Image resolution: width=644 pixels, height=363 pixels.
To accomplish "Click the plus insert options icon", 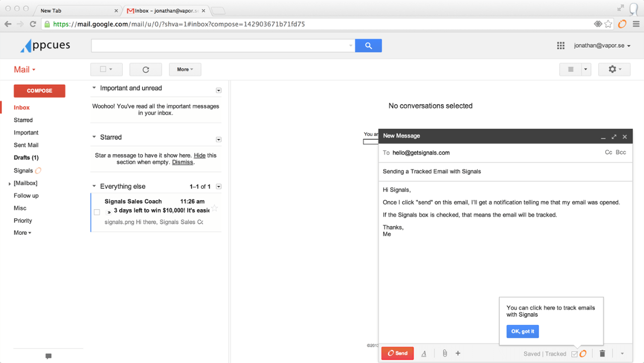I will click(458, 353).
